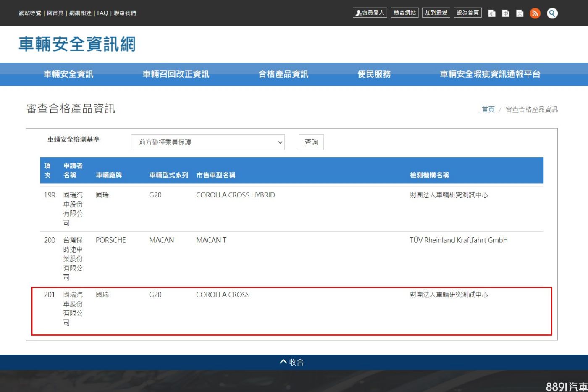The height and width of the screenshot is (392, 588).
Task: Click the large font size icon (大)
Action: tap(520, 13)
